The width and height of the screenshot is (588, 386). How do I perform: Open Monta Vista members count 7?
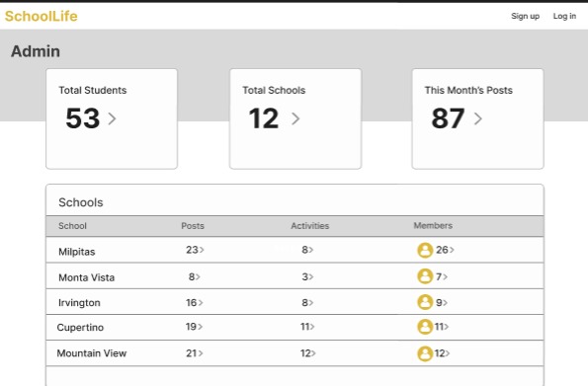(442, 277)
